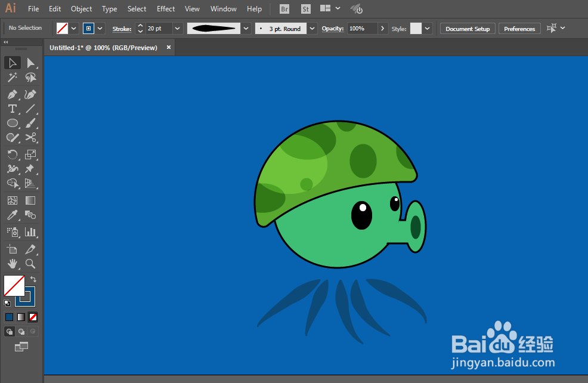Screen dimensions: 588x383
Task: Select the Ellipse tool
Action: coord(13,123)
